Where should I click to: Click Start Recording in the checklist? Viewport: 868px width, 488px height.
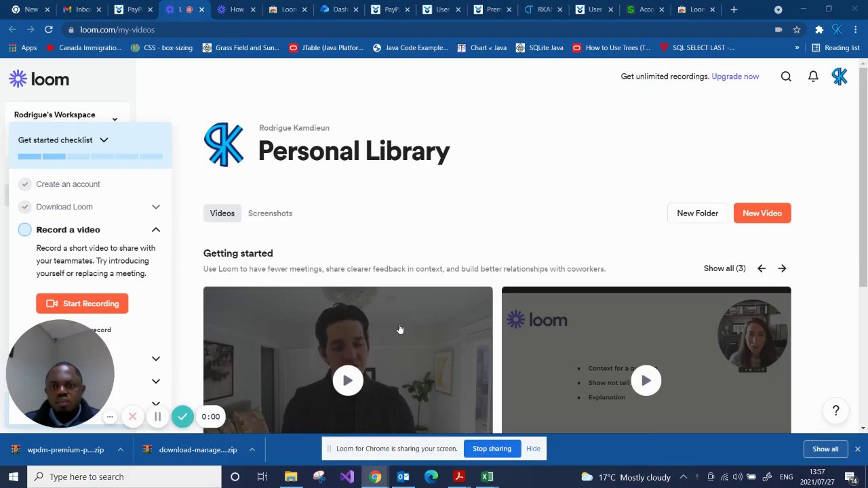[x=82, y=304]
